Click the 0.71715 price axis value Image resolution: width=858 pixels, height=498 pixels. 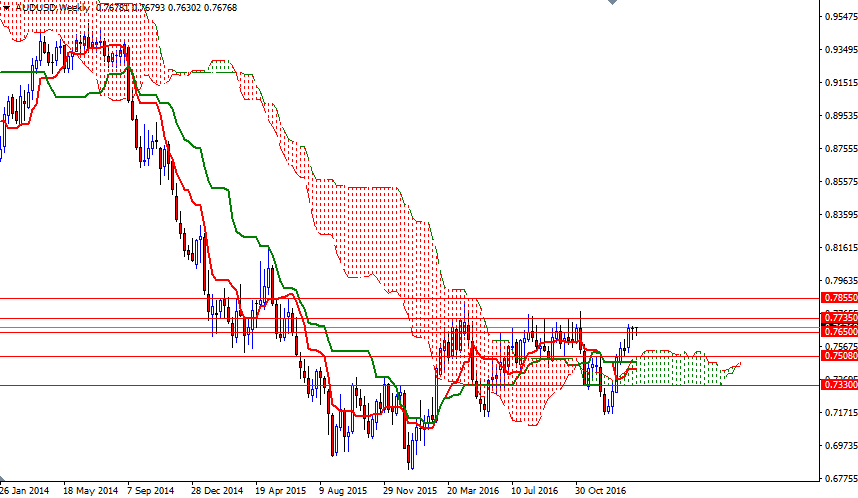tap(841, 412)
